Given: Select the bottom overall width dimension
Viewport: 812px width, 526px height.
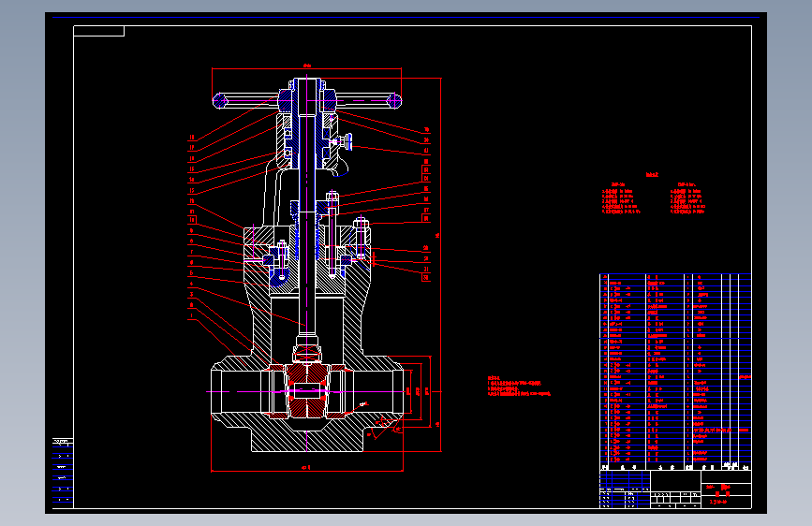Looking at the screenshot, I should click(306, 468).
